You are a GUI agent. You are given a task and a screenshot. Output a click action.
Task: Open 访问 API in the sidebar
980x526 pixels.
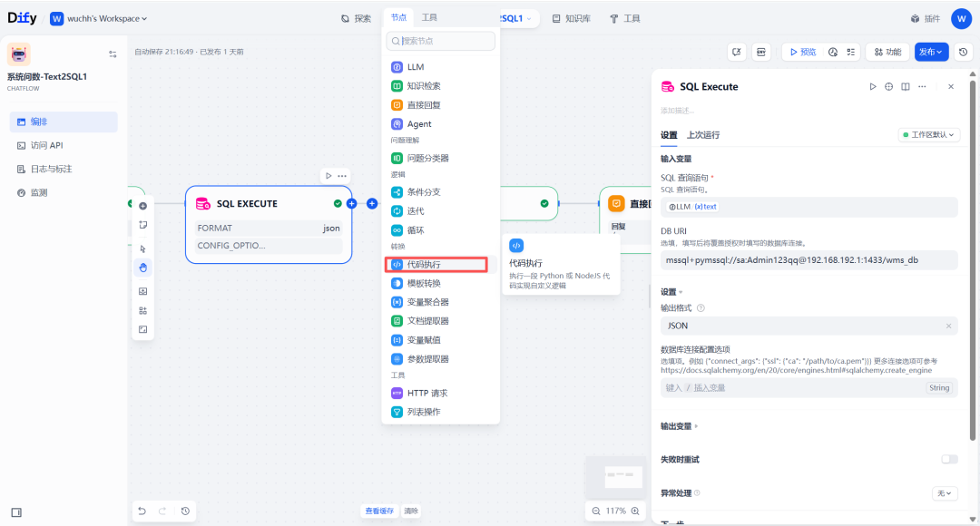(64, 145)
